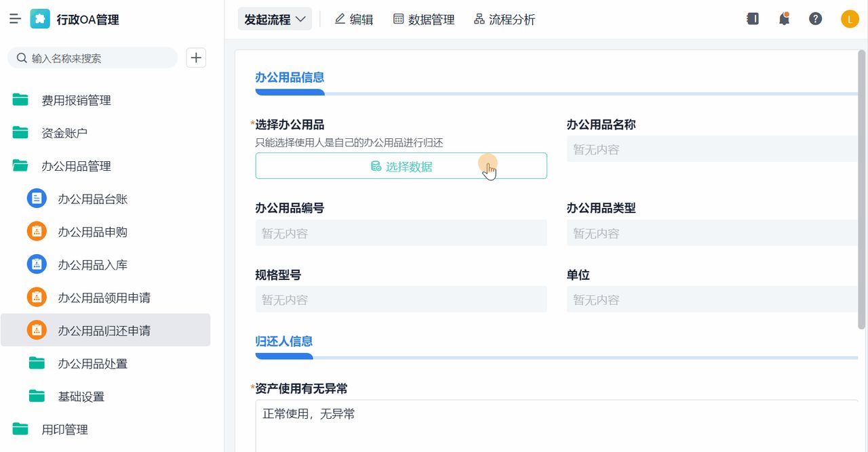Image resolution: width=868 pixels, height=452 pixels.
Task: Open the 流程分析 view
Action: (505, 19)
